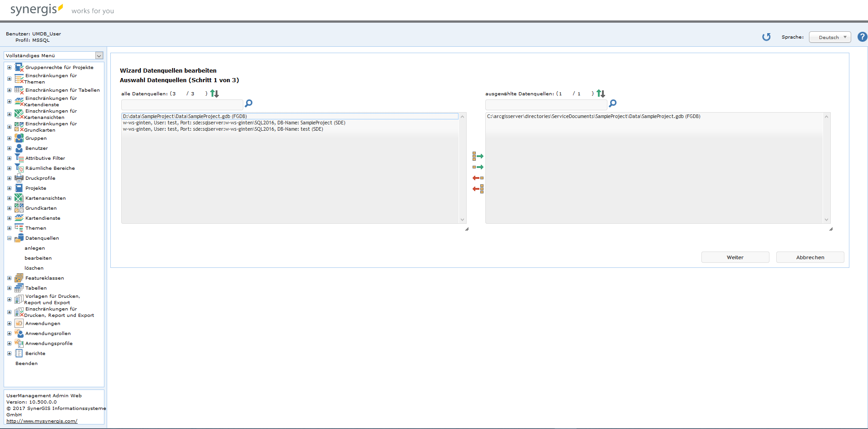The width and height of the screenshot is (868, 429).
Task: Open the blue help question mark icon
Action: click(x=862, y=37)
